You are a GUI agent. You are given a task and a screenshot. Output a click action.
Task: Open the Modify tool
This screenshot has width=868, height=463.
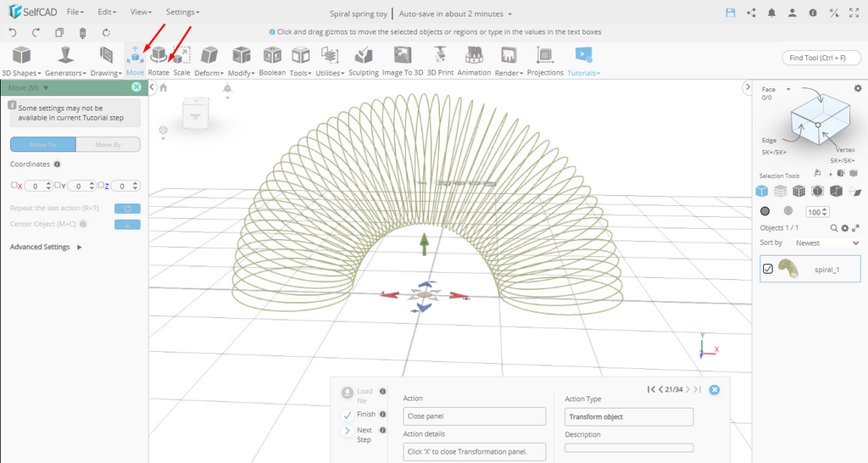pyautogui.click(x=242, y=61)
